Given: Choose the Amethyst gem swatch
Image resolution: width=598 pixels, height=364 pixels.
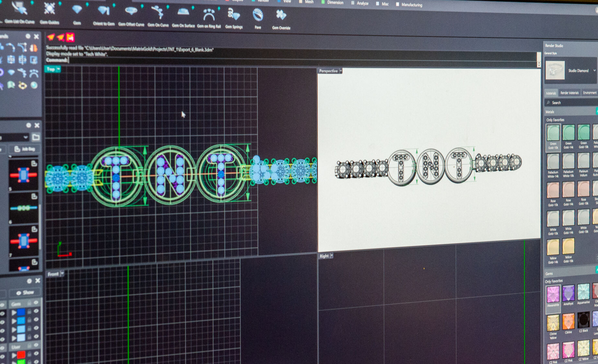Looking at the screenshot, I should pos(568,295).
